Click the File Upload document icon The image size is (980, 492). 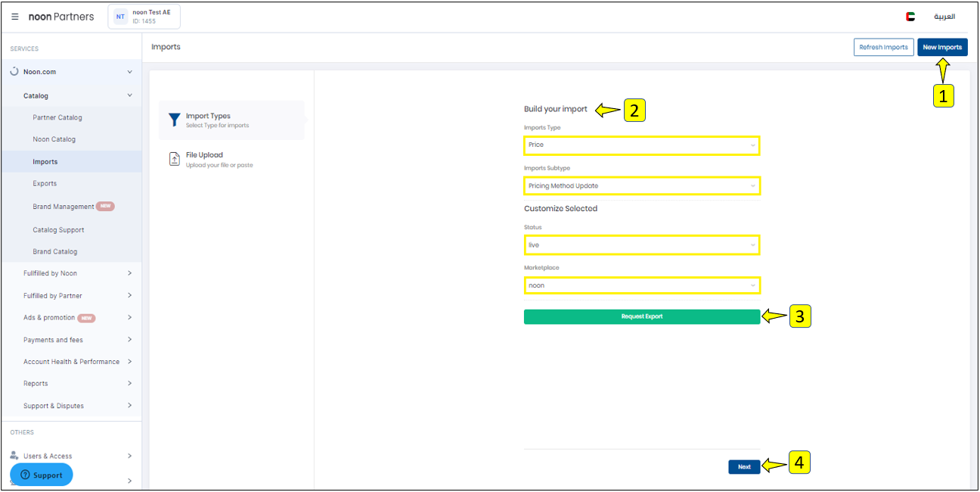pos(174,159)
